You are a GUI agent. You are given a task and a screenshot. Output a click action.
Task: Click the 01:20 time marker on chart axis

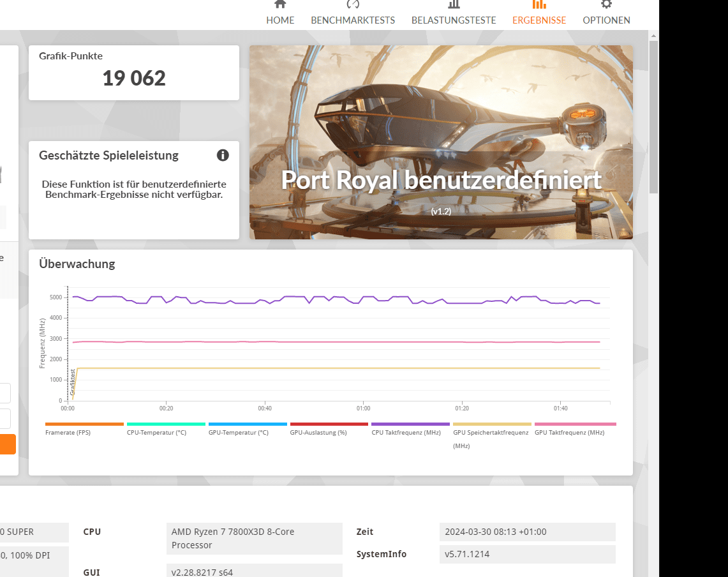(462, 408)
